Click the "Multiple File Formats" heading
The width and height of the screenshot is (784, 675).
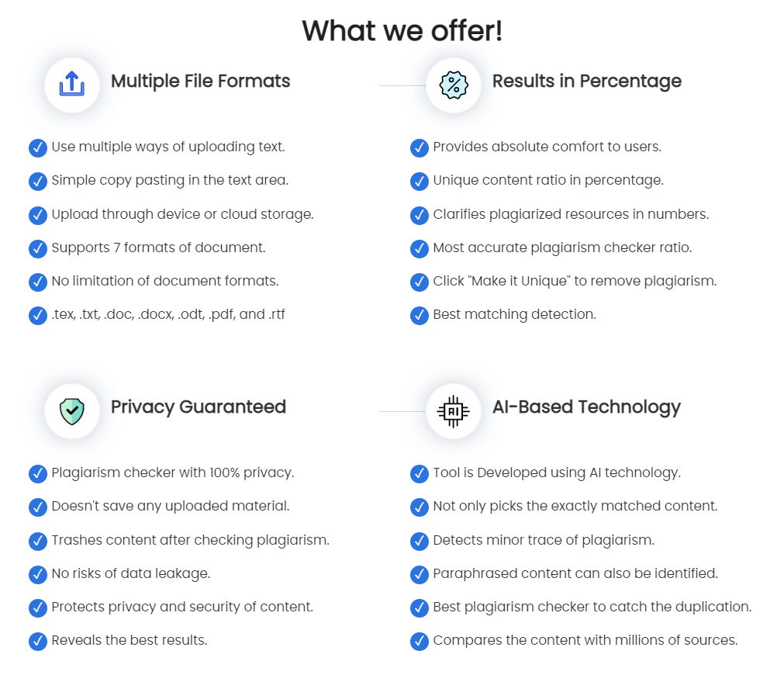click(200, 81)
